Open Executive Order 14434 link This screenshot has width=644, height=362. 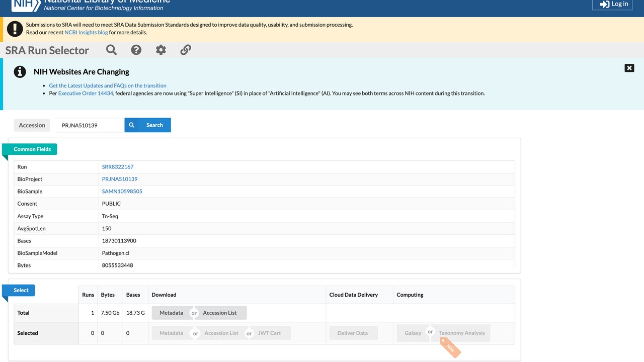tap(86, 93)
